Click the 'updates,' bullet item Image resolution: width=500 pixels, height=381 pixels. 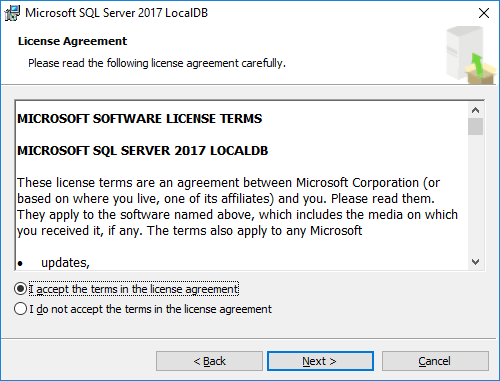click(x=65, y=263)
